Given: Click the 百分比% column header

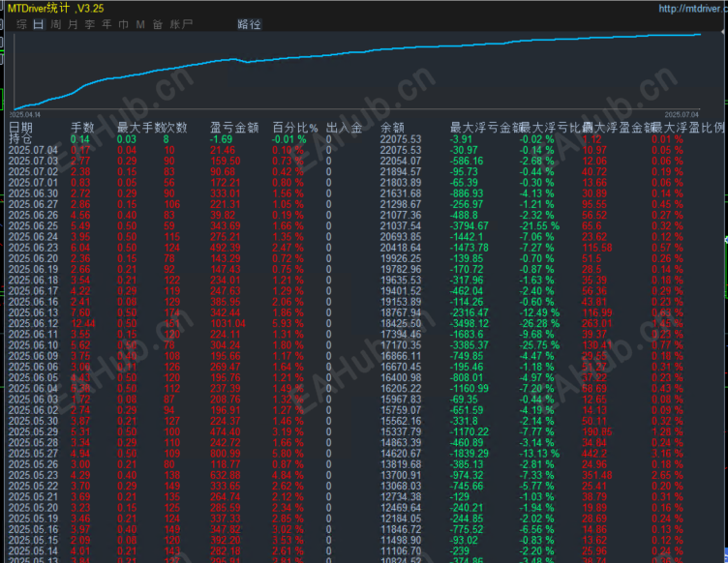Looking at the screenshot, I should pos(295,128).
